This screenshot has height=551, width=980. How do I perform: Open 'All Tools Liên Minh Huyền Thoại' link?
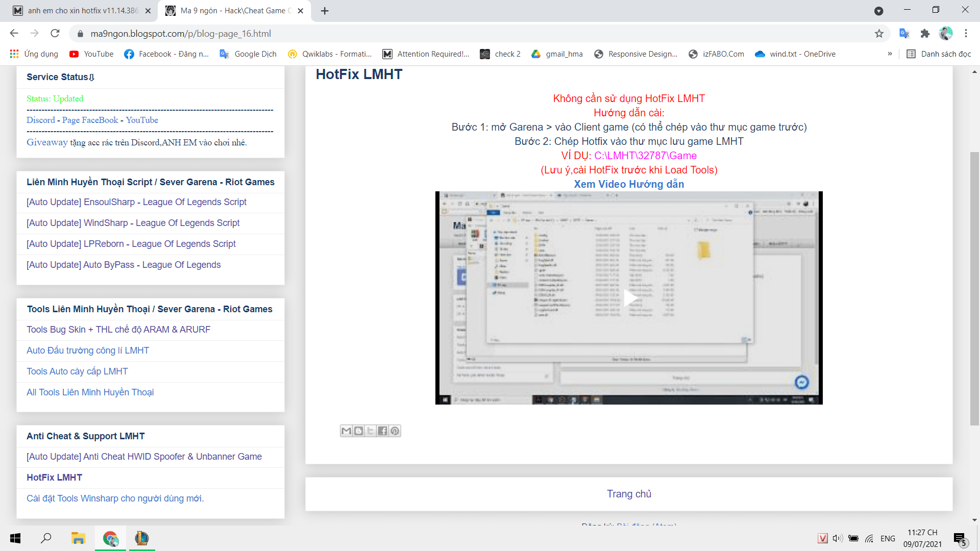(x=90, y=392)
